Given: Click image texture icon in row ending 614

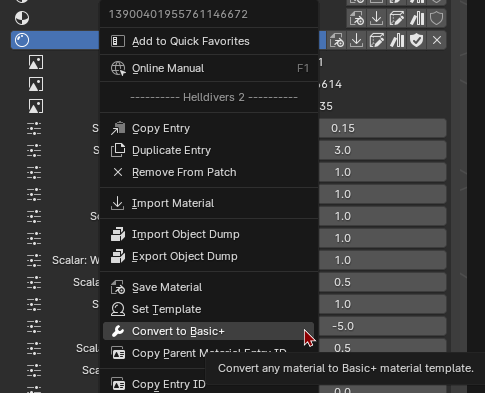Looking at the screenshot, I should tap(36, 84).
